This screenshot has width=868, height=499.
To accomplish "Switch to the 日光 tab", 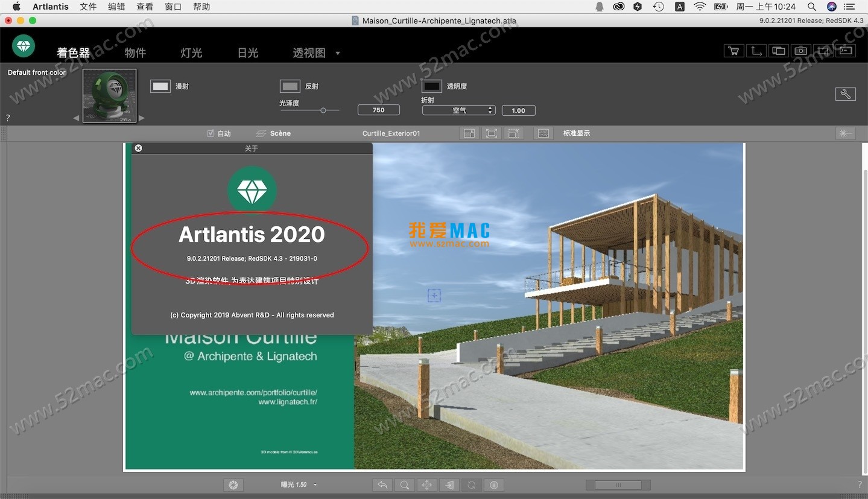I will tap(248, 53).
